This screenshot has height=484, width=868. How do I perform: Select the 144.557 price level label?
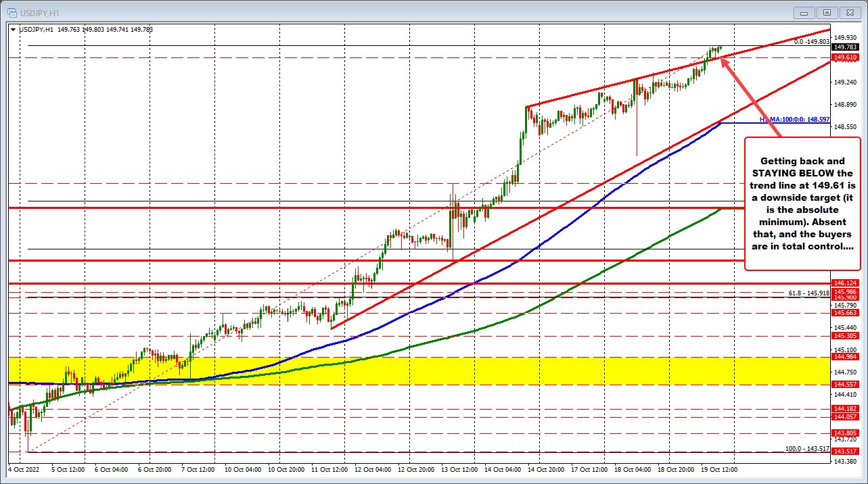click(846, 383)
